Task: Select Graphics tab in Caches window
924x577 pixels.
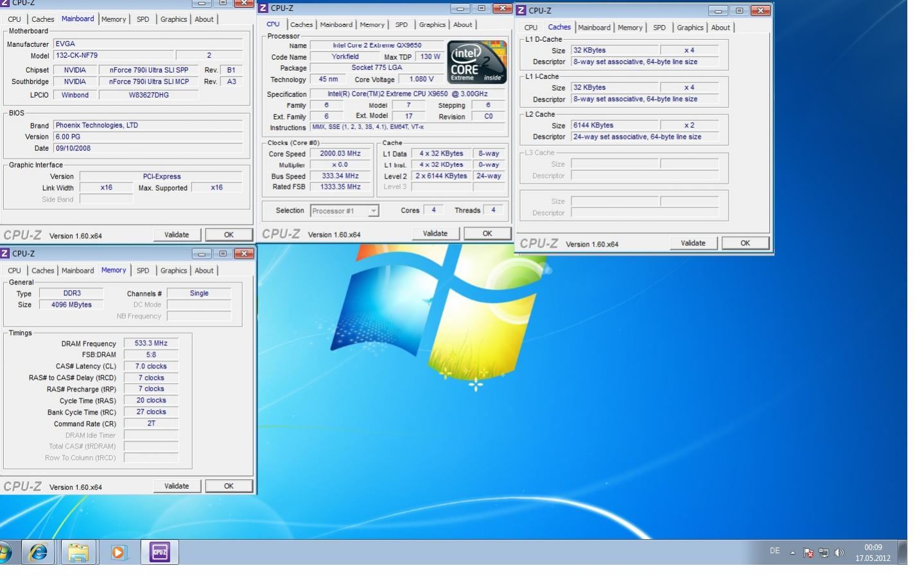Action: (690, 28)
